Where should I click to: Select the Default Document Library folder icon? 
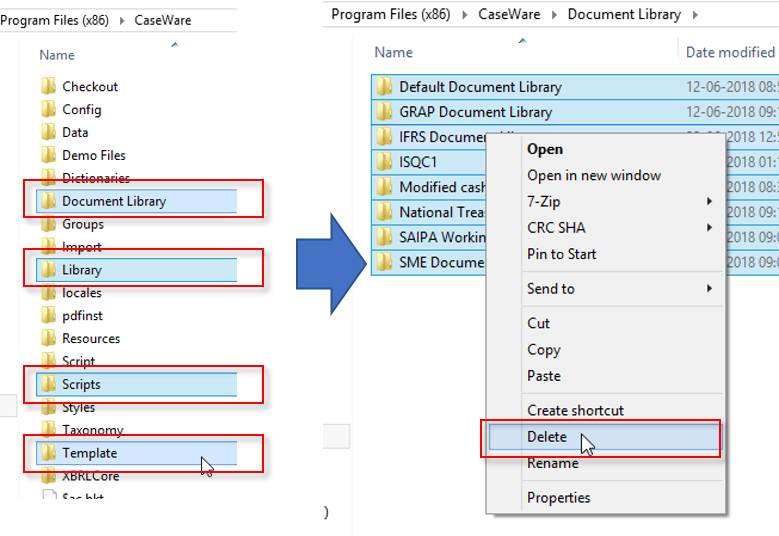click(x=384, y=87)
